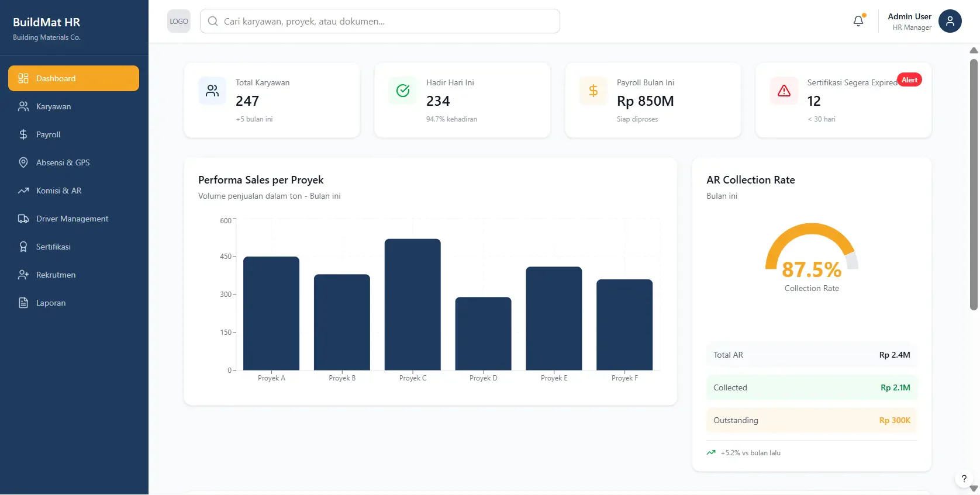Click the Proyek A bar in chart

[x=271, y=313]
